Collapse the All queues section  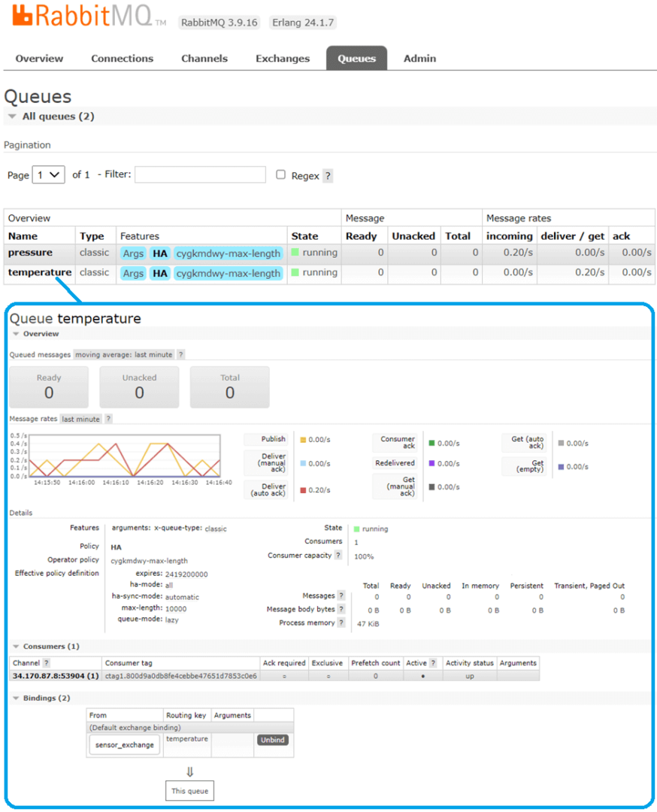click(x=13, y=117)
